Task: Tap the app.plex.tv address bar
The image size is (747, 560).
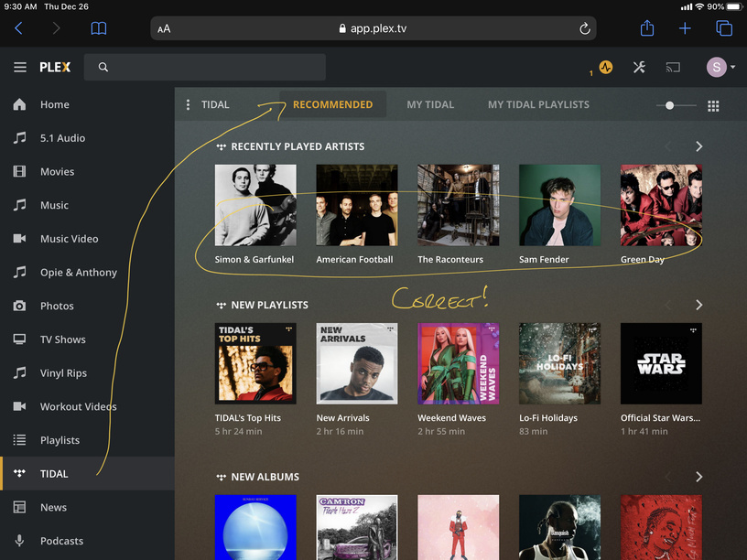Action: click(x=373, y=28)
